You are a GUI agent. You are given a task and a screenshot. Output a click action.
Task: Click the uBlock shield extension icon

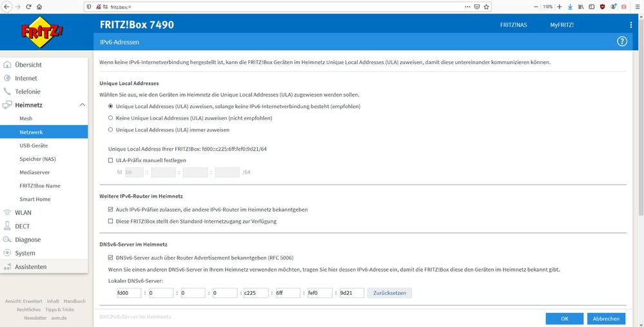603,7
